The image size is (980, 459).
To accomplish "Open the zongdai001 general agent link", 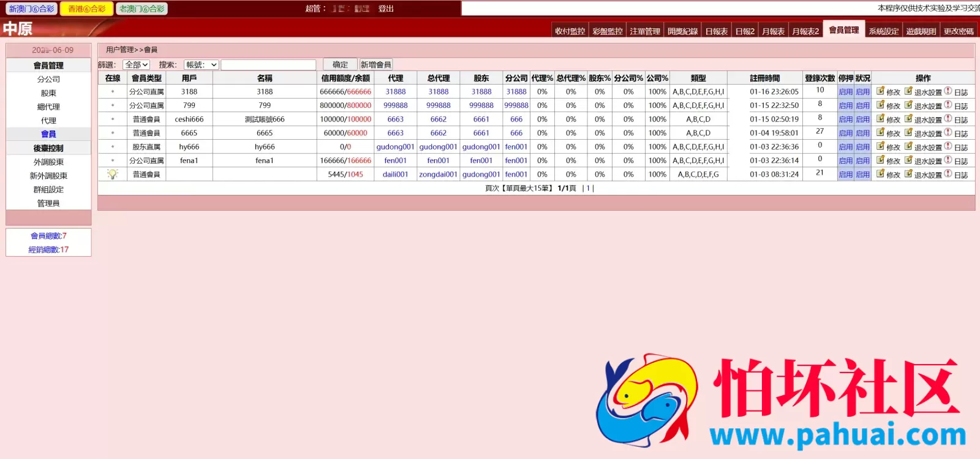I will tap(438, 174).
